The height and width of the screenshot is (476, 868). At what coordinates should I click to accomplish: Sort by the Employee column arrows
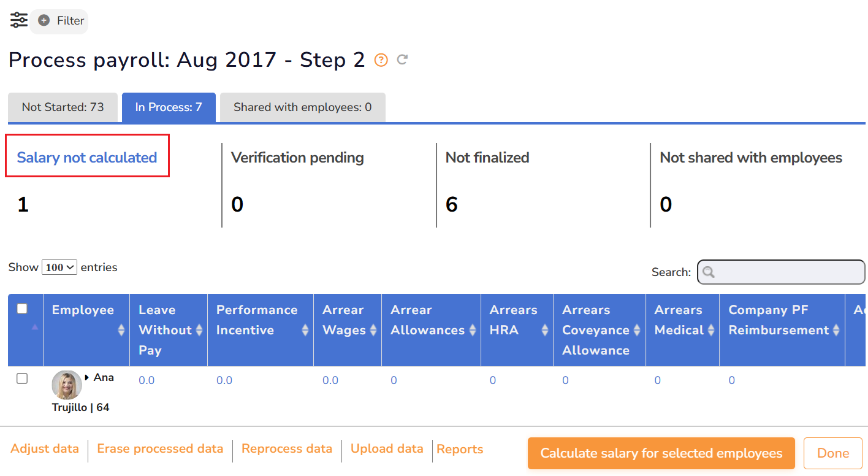point(121,330)
